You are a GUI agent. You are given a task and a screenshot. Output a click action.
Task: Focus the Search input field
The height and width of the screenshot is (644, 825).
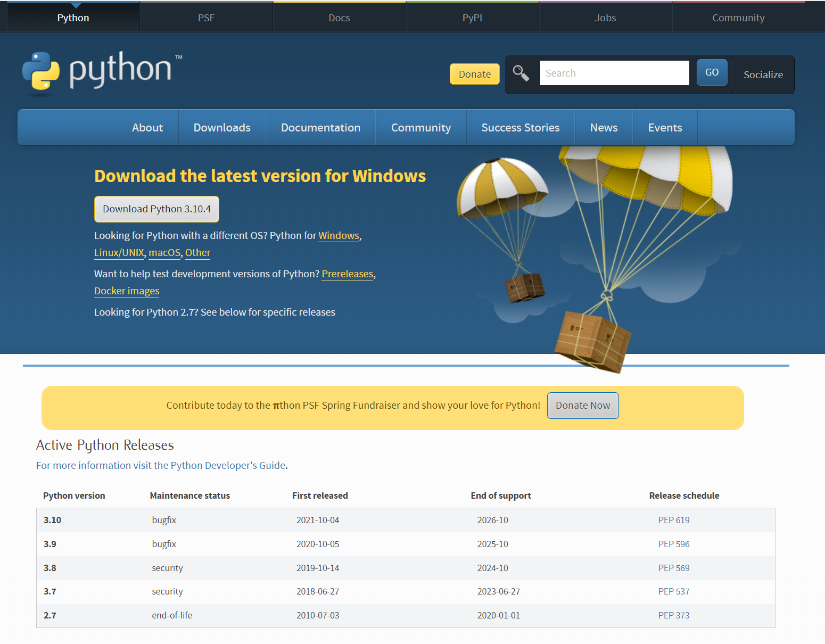[x=614, y=73]
